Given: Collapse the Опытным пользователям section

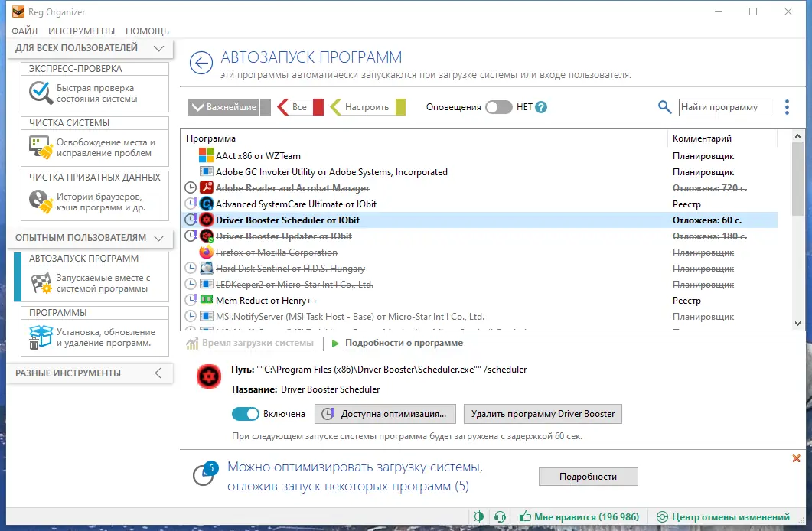Looking at the screenshot, I should [x=159, y=238].
